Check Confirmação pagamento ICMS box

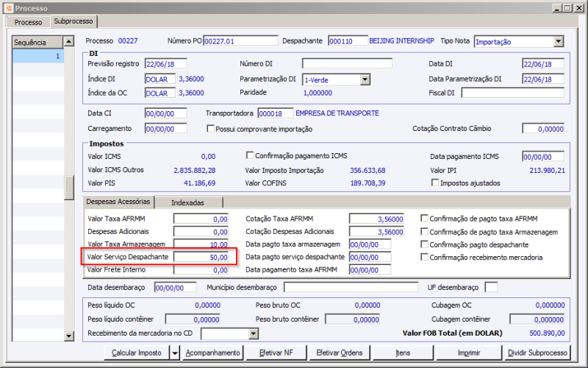tap(249, 156)
